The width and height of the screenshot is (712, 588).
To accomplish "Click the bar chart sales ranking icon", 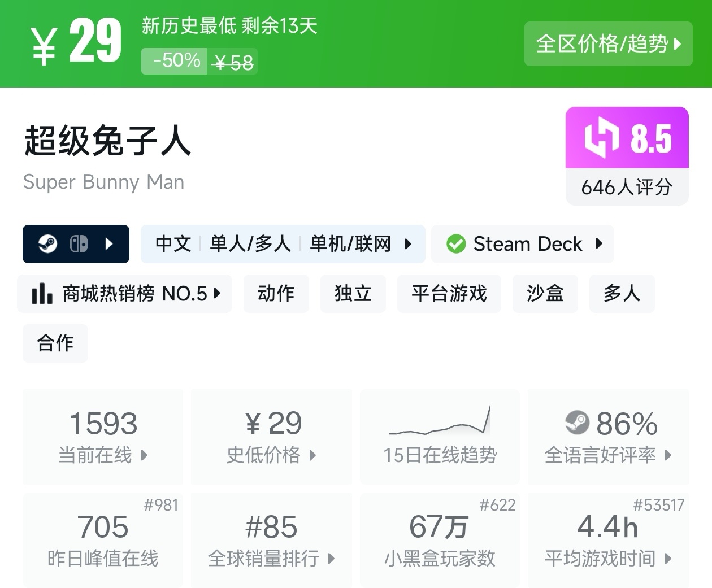I will (42, 294).
